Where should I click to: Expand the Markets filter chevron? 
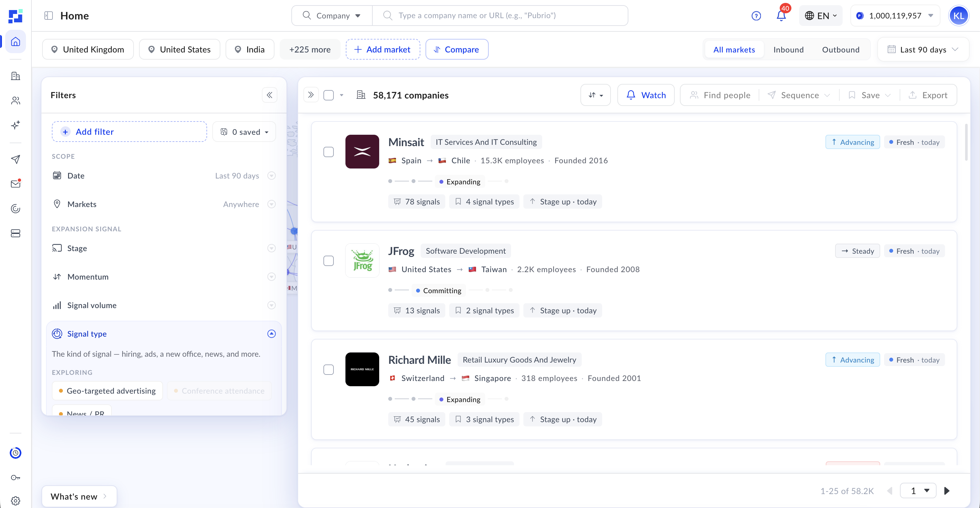272,204
